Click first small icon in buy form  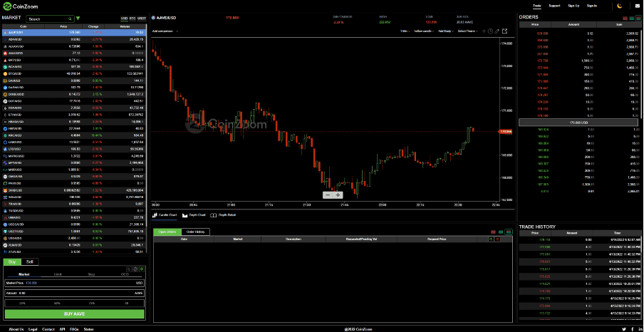coord(128,269)
